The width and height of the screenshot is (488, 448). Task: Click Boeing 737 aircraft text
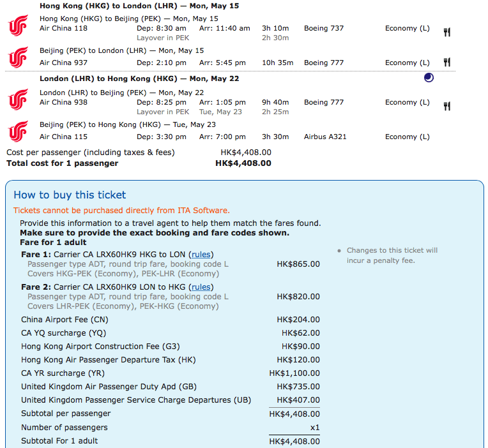(324, 28)
